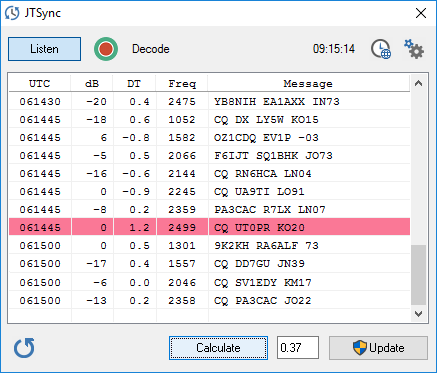437x373 pixels.
Task: Click the scroll down arrow of the list
Action: point(419,314)
